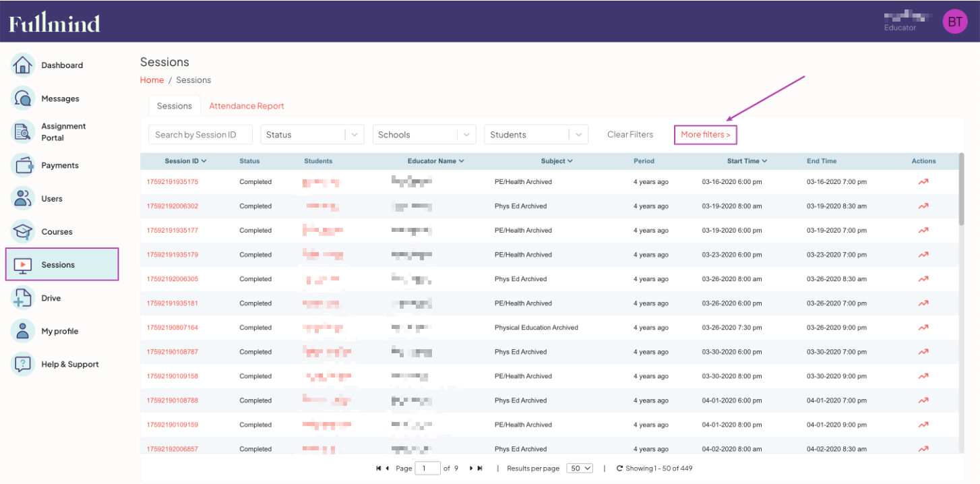The width and height of the screenshot is (980, 484).
Task: Refresh the results showing 1-50 of 449
Action: [619, 468]
